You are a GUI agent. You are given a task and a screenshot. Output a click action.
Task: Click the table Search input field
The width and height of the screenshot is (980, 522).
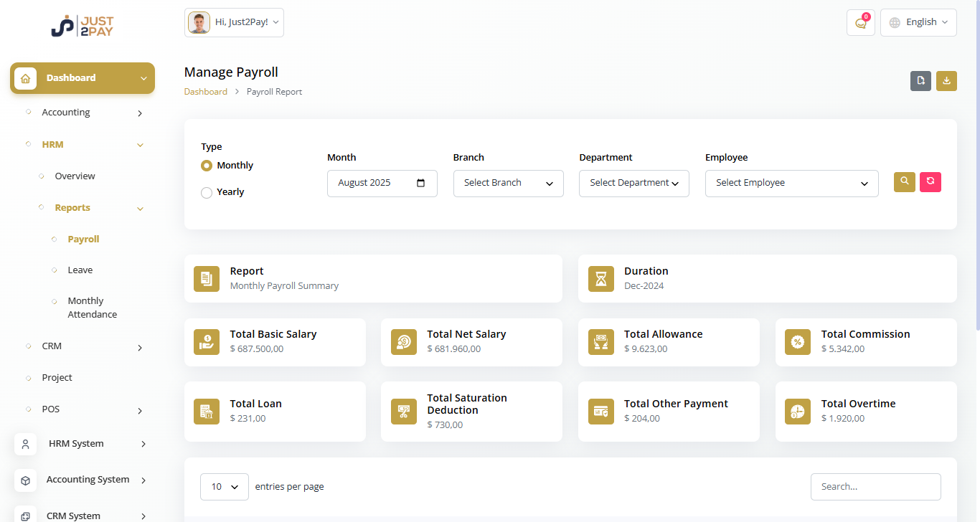coord(875,487)
